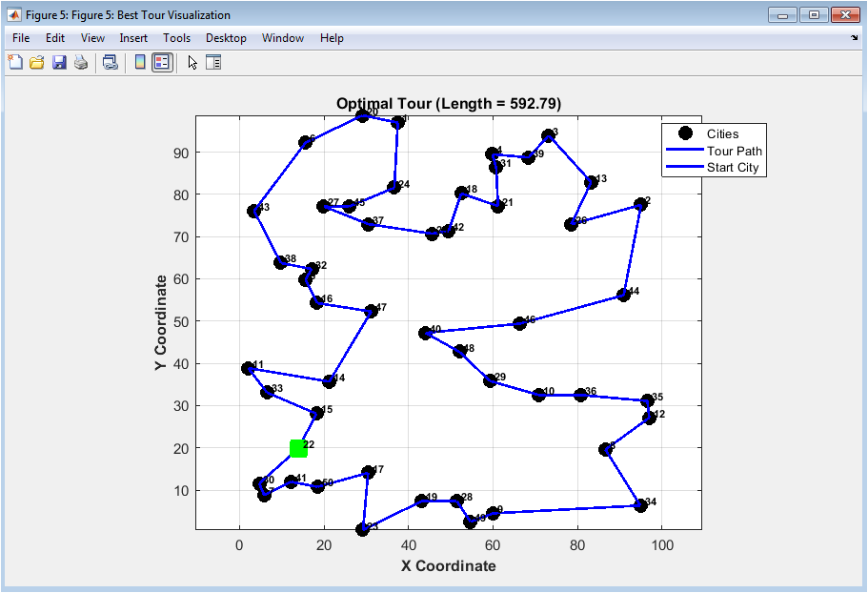Click the MATLAB logo in title bar
Screen dimensions: 868x593
[14, 15]
